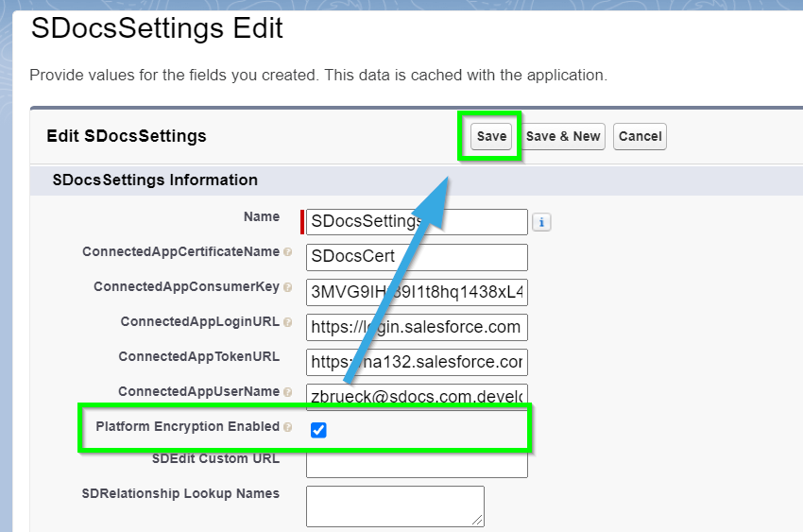The width and height of the screenshot is (803, 532).
Task: Select the SDocsSettings Information section header
Action: pos(155,180)
